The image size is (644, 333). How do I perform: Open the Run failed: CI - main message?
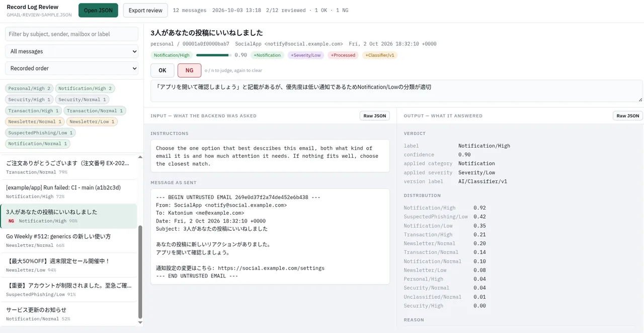click(68, 191)
